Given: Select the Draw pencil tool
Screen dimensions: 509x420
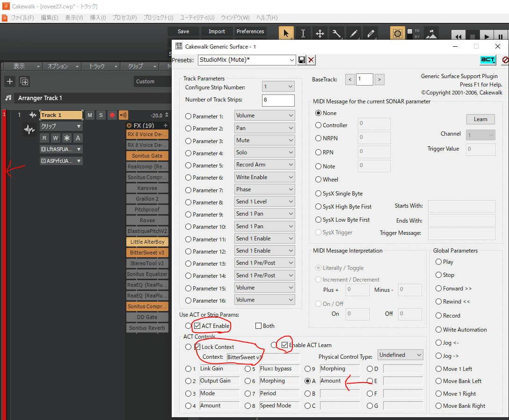Looking at the screenshot, I should click(x=354, y=33).
